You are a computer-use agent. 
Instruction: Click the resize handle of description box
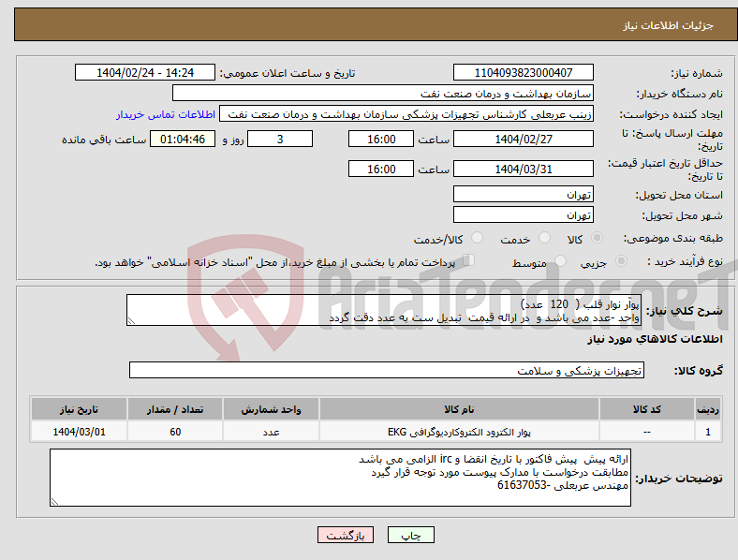pos(131,321)
